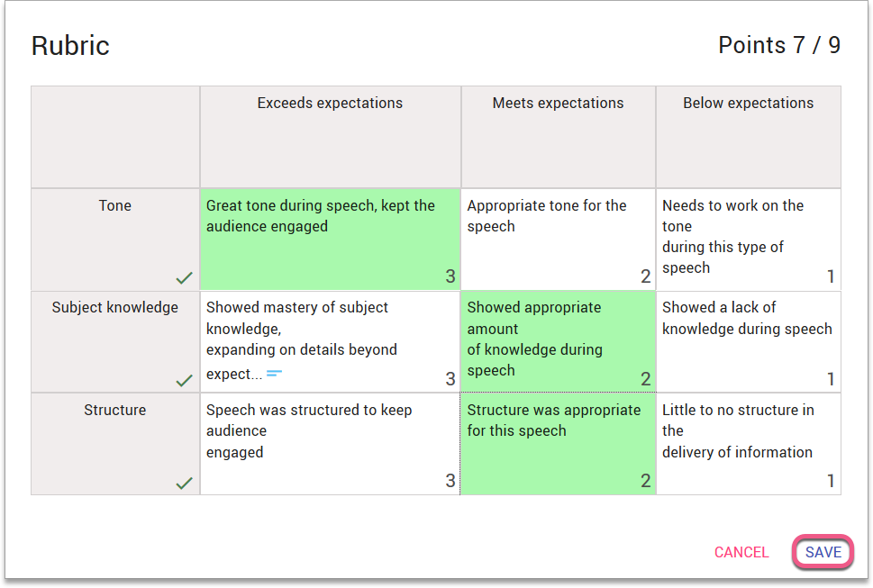This screenshot has width=873, height=588.
Task: Select 'Showed mastery of subject knowledge' cell
Action: (x=330, y=341)
